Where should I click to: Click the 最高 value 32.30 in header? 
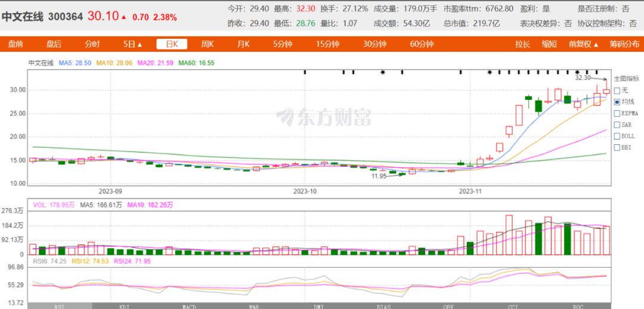tap(306, 8)
